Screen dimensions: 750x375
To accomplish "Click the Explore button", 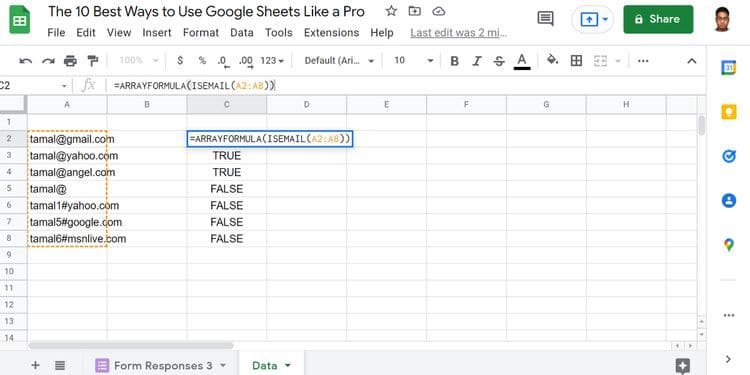I will pyautogui.click(x=683, y=365).
